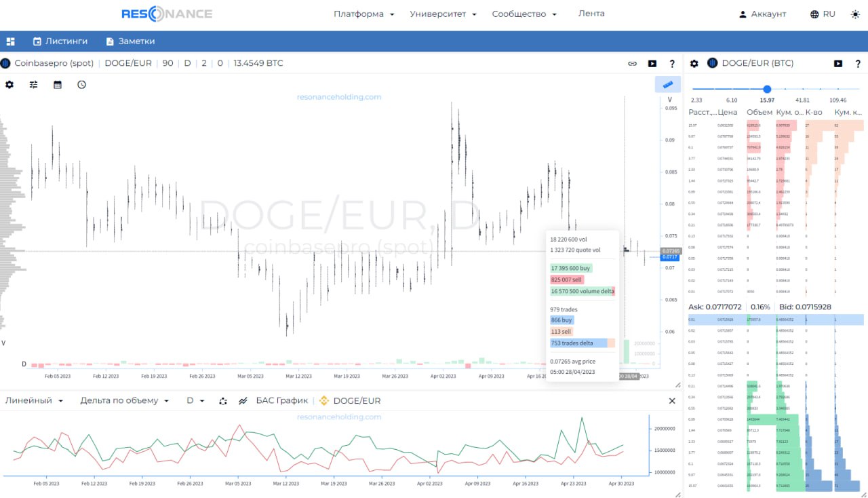
Task: Copy chart link icon
Action: [632, 64]
